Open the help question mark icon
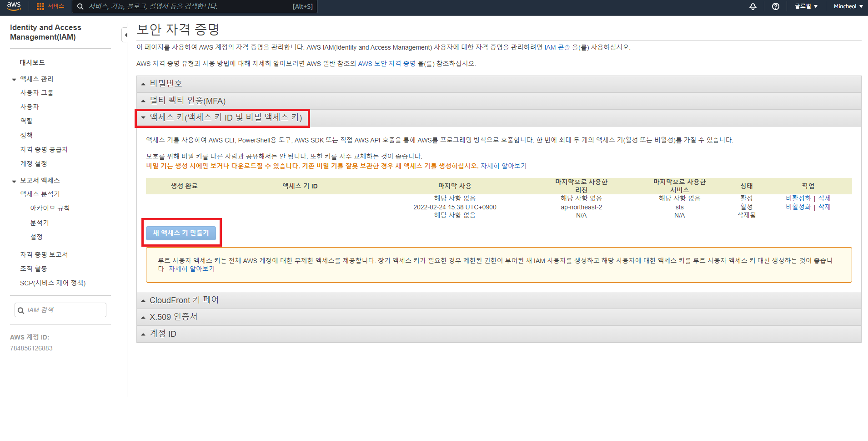This screenshot has height=441, width=868. pos(776,6)
